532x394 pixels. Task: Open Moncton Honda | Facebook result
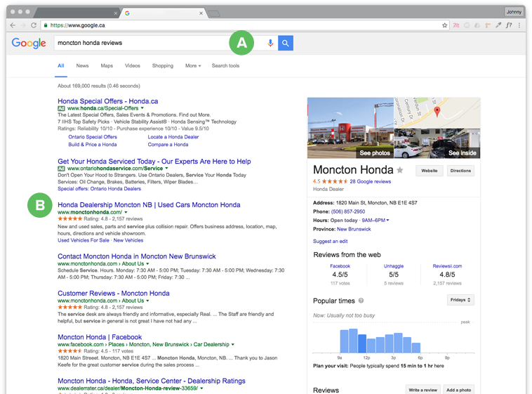pos(100,337)
